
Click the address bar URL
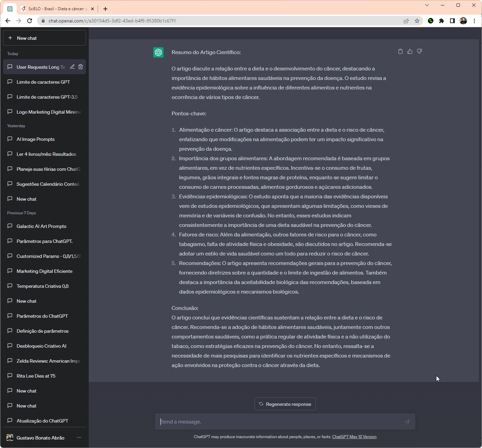click(x=112, y=21)
